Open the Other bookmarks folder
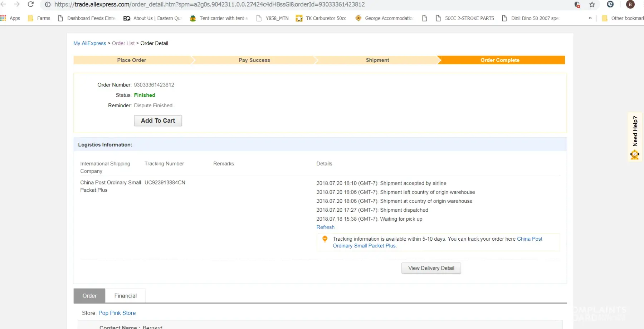This screenshot has height=329, width=644. click(x=623, y=18)
